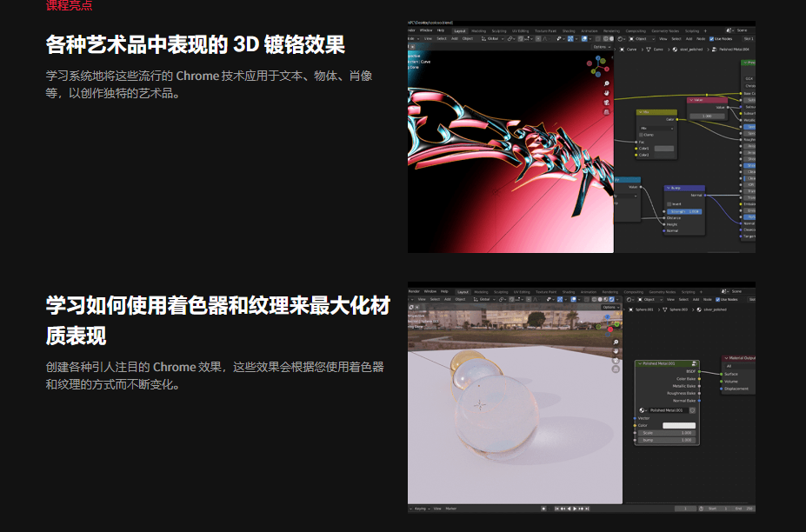Select wireframe shading icon in glass-spheres screenshot

pos(594,299)
